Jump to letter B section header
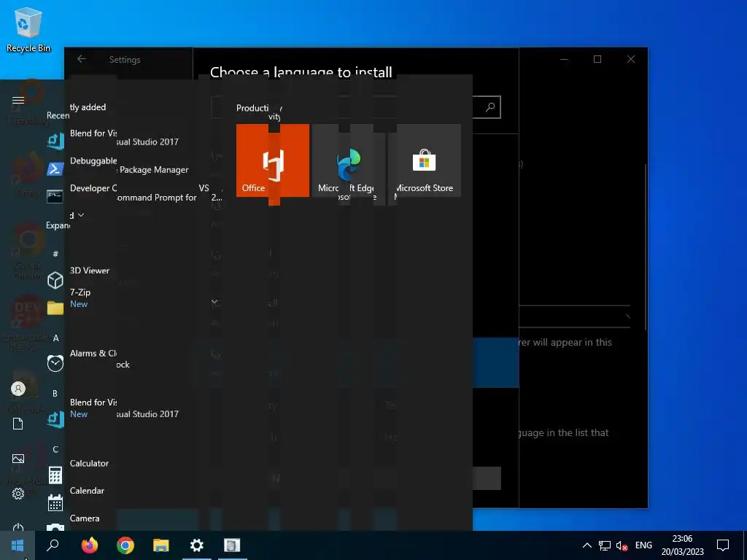The image size is (747, 560). [55, 393]
